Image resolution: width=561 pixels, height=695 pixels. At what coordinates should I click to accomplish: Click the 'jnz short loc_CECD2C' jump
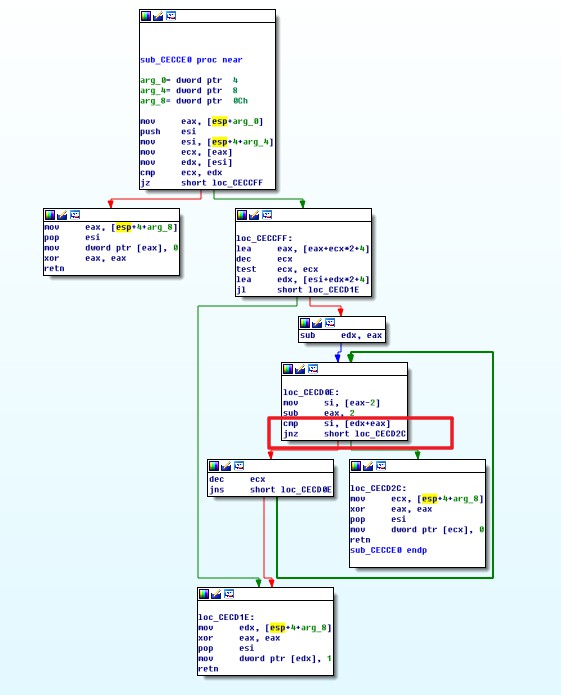(344, 433)
